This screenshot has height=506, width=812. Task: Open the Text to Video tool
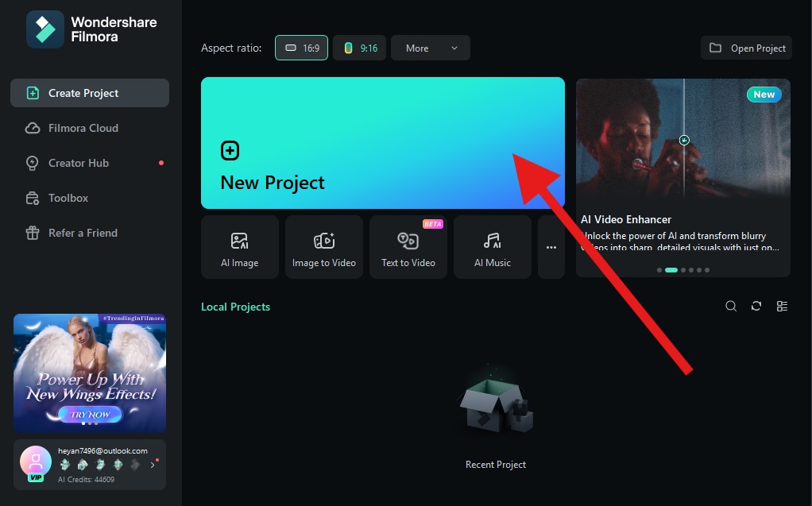point(408,247)
